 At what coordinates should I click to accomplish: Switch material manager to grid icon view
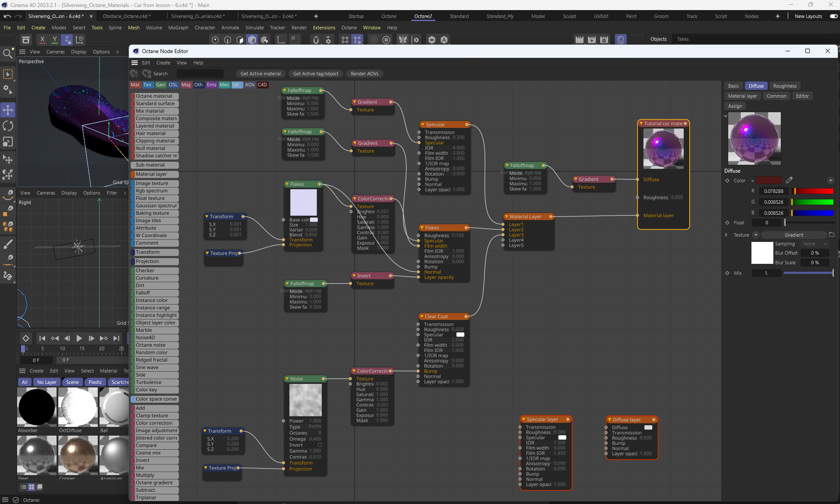32,487
